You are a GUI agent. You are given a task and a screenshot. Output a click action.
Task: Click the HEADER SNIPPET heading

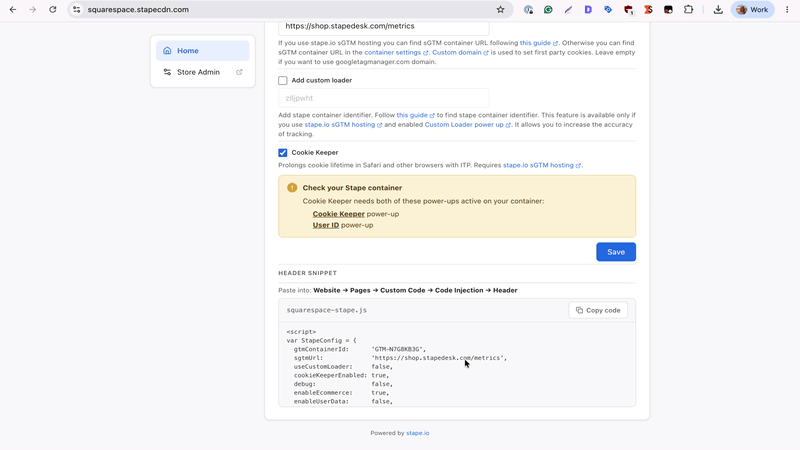(x=307, y=273)
